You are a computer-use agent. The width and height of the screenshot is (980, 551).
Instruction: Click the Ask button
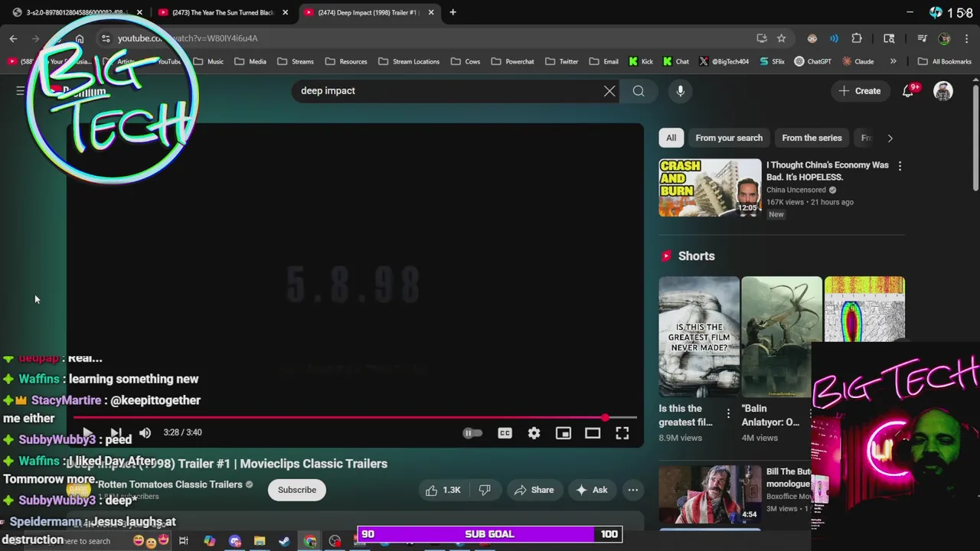coord(591,490)
